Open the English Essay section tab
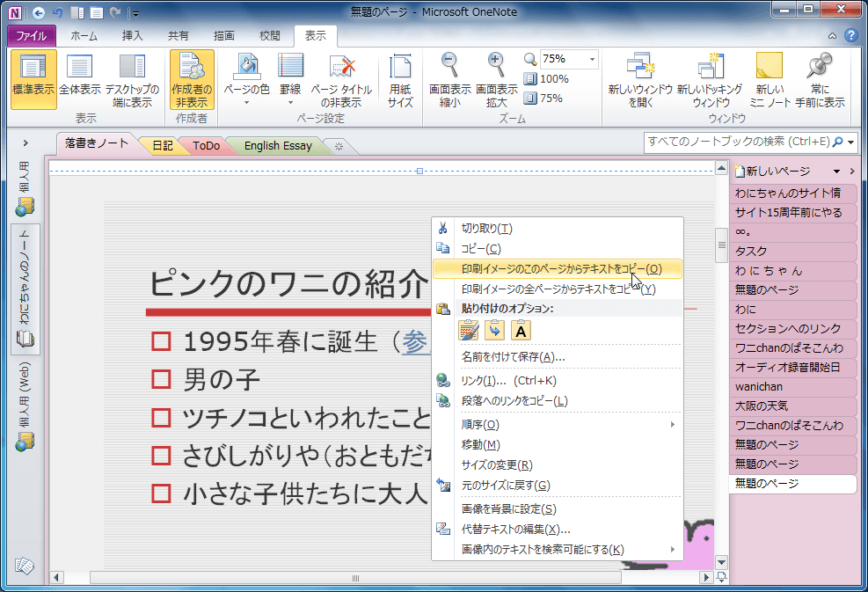The height and width of the screenshot is (592, 868). coord(278,146)
